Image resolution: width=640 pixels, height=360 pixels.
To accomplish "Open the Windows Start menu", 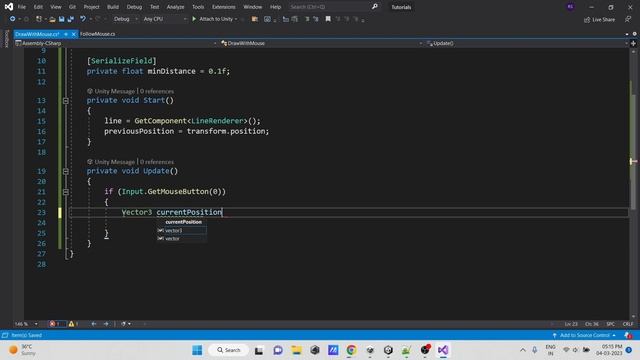I will [197, 350].
